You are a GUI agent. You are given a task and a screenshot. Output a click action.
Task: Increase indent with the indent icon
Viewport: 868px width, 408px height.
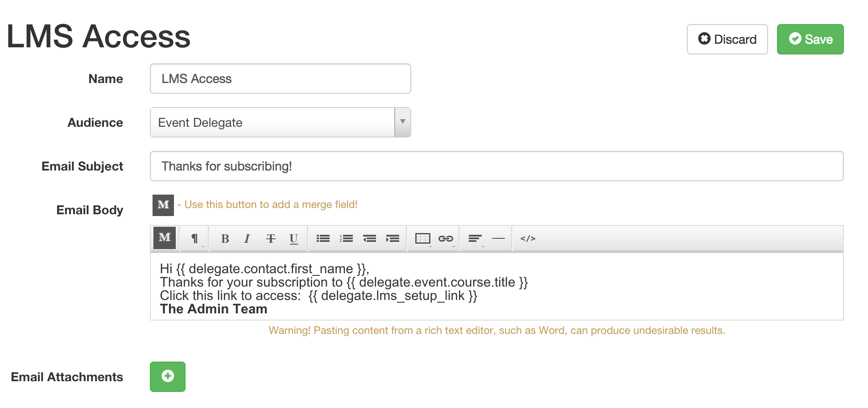click(393, 239)
